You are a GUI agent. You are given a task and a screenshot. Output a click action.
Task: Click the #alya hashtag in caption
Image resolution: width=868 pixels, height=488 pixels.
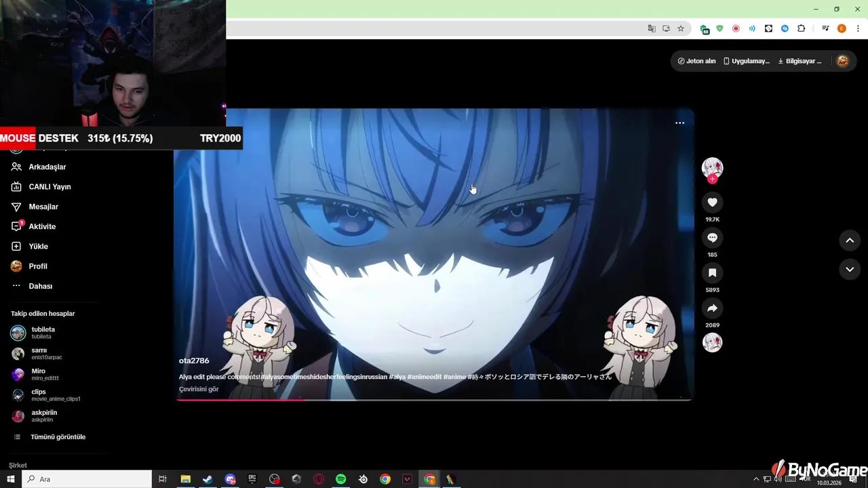(397, 377)
